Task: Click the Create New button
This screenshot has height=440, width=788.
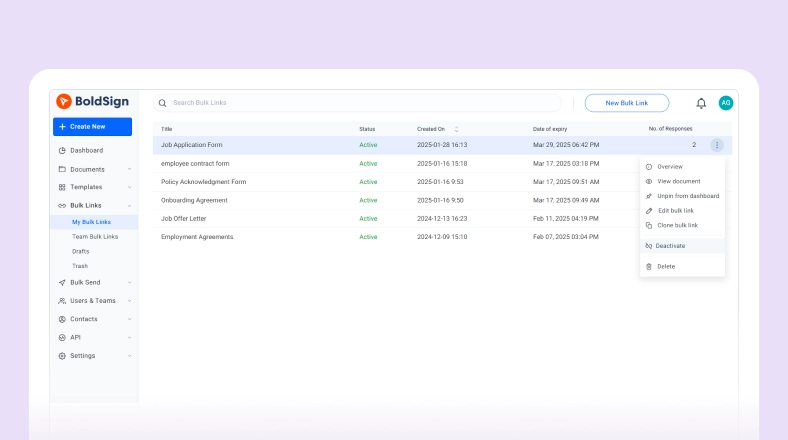Action: [92, 127]
